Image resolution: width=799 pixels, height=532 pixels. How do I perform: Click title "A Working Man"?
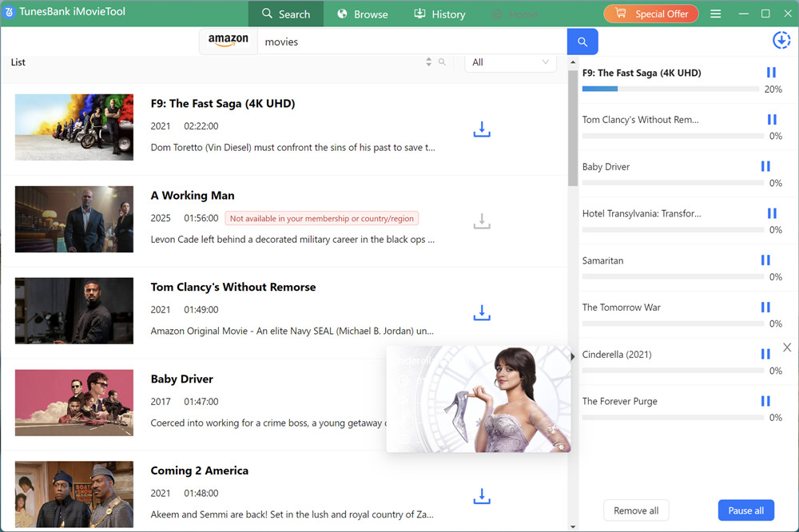193,196
